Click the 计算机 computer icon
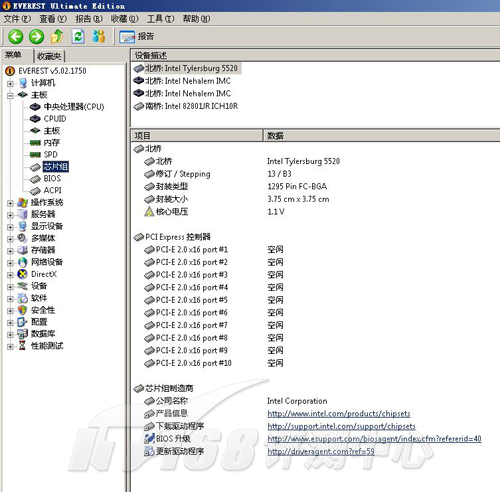Screen dimensions: 500x492 tap(22, 83)
